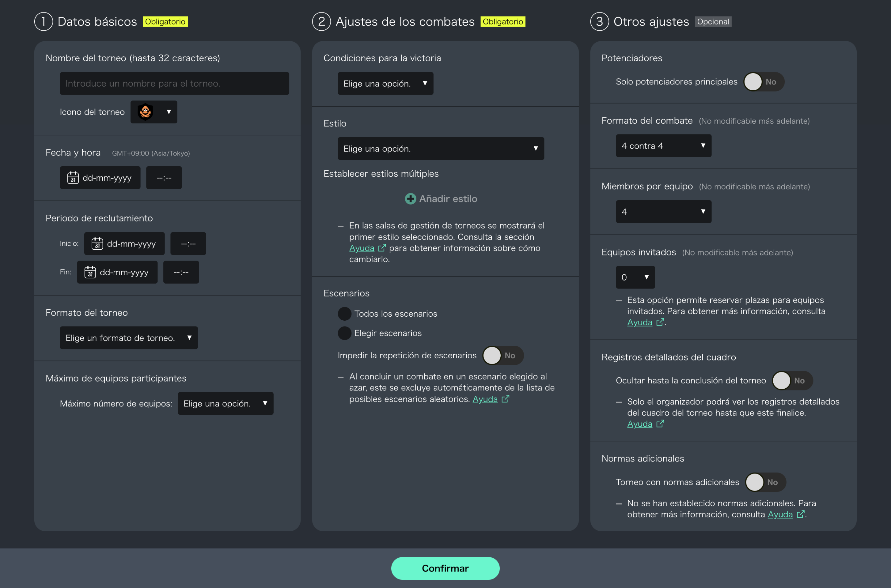Image resolution: width=891 pixels, height=588 pixels.
Task: Click the Fin calendar icon
Action: 90,272
